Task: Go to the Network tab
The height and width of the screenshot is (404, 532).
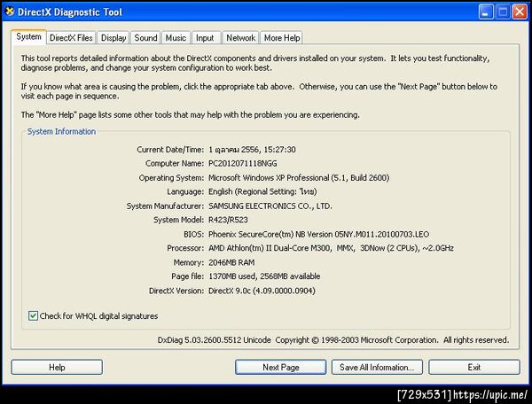Action: pyautogui.click(x=240, y=37)
